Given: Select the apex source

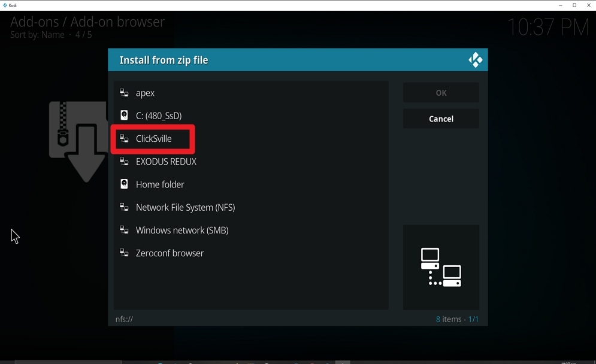Looking at the screenshot, I should (251, 93).
